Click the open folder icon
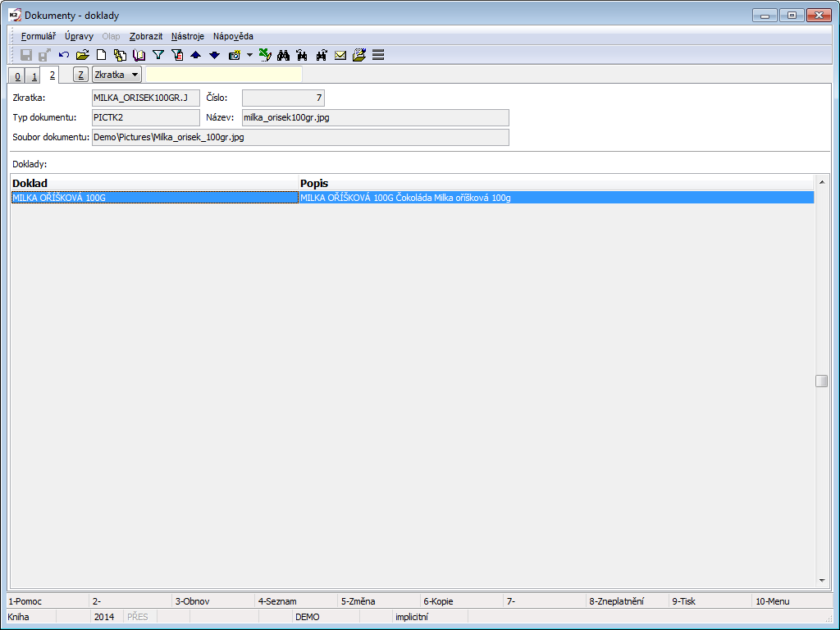Screen dimensions: 840x630 (x=83, y=55)
